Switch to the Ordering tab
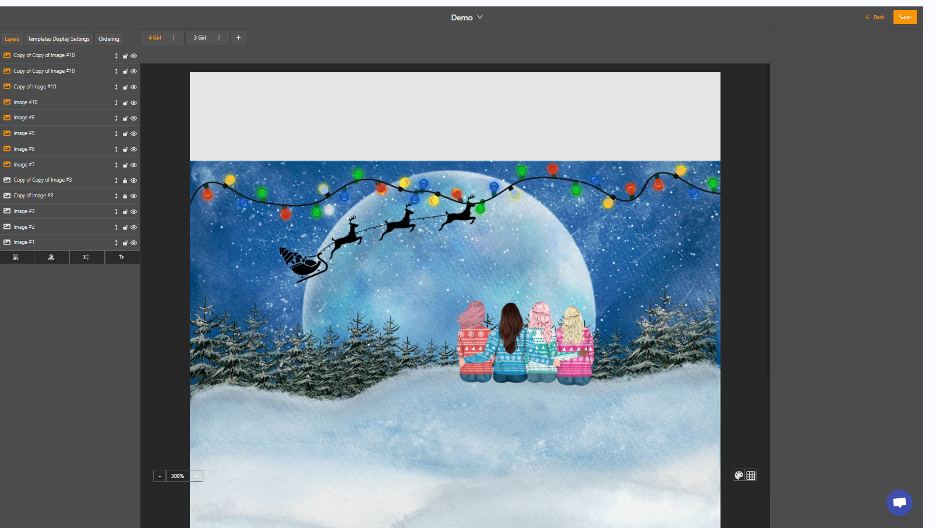Image resolution: width=936 pixels, height=528 pixels. (x=109, y=39)
